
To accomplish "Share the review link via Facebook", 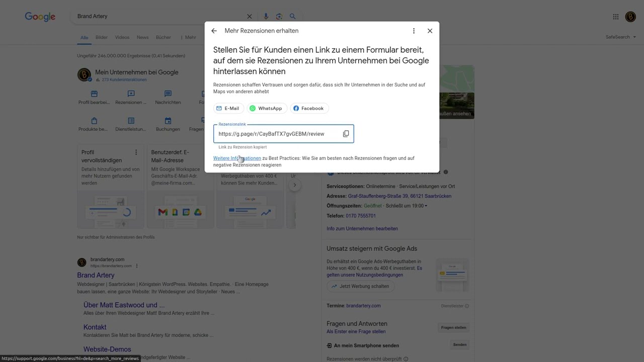I will 309,108.
